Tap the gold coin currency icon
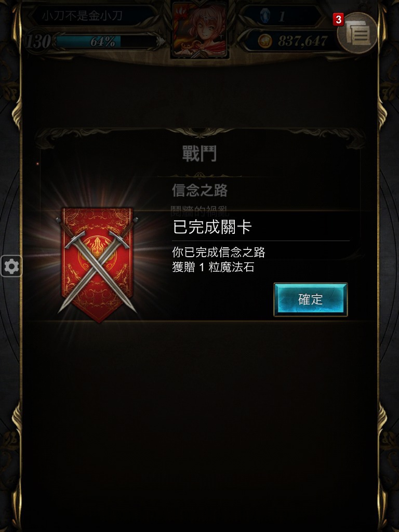 265,42
